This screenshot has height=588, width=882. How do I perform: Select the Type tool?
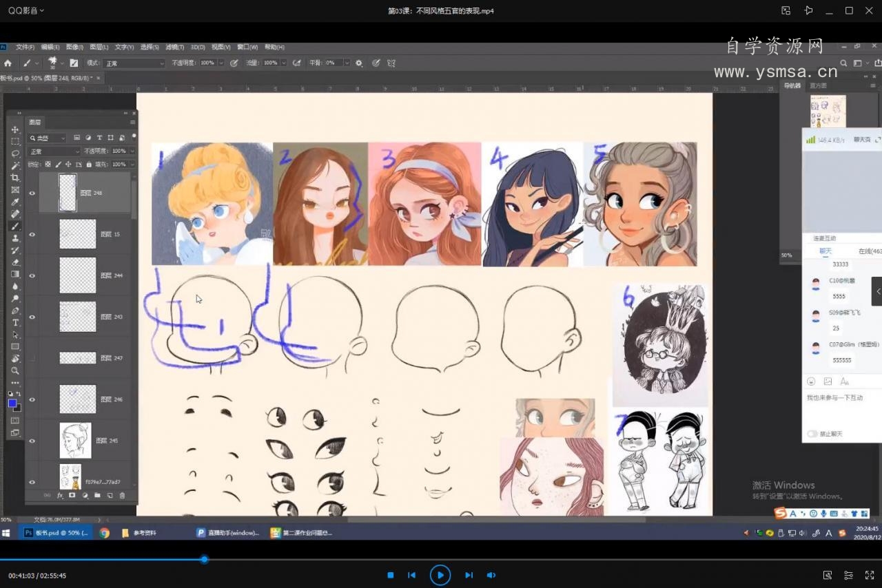(x=15, y=322)
